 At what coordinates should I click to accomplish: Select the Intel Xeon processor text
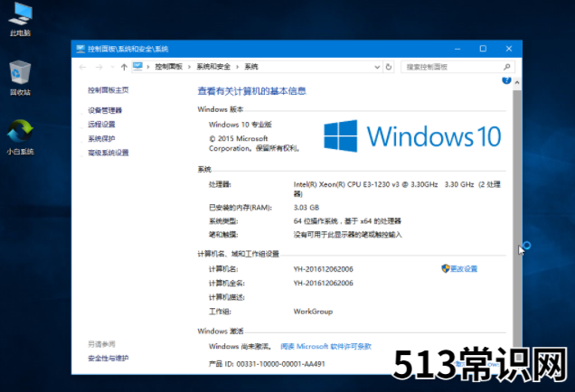point(397,189)
